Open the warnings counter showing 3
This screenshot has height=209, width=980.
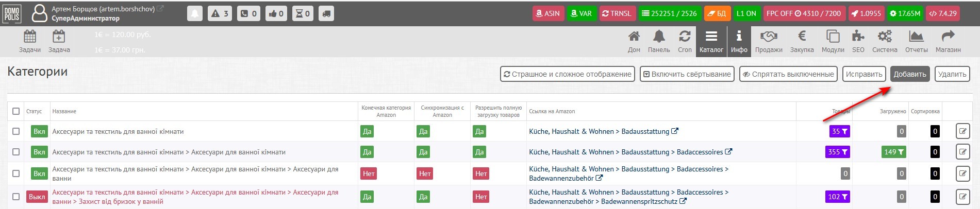coord(220,13)
